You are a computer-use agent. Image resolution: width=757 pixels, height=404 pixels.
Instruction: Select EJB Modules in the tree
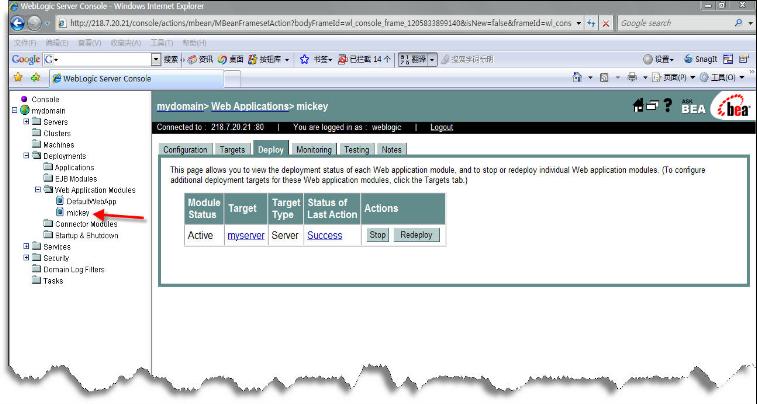(x=76, y=179)
